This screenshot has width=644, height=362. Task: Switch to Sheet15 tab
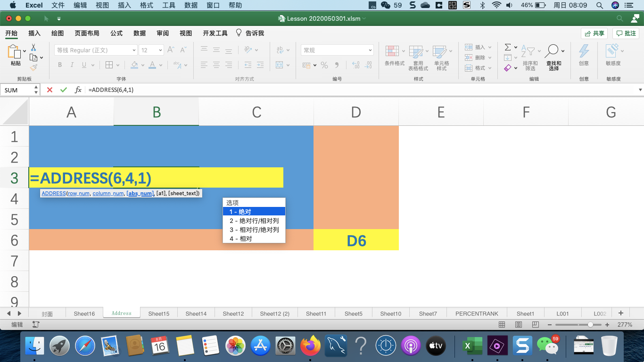click(159, 313)
